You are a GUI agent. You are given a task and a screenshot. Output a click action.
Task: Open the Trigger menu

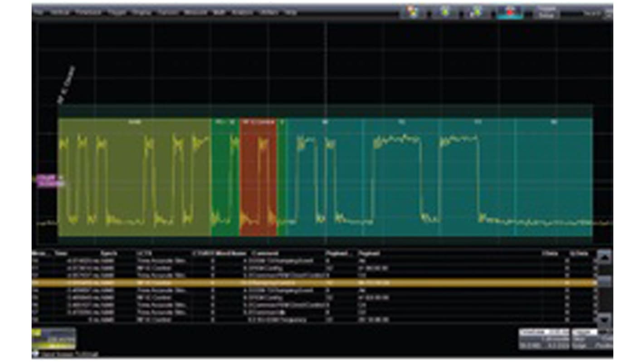117,12
